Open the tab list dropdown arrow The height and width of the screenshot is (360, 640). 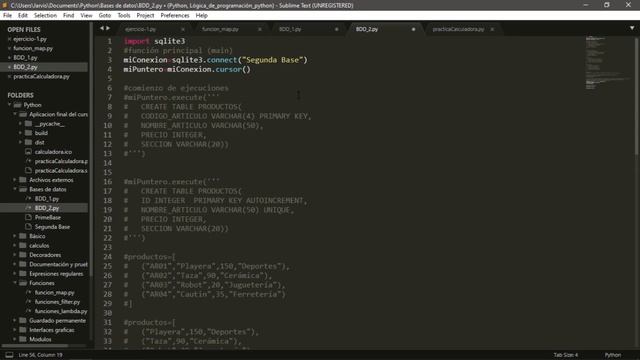click(632, 28)
